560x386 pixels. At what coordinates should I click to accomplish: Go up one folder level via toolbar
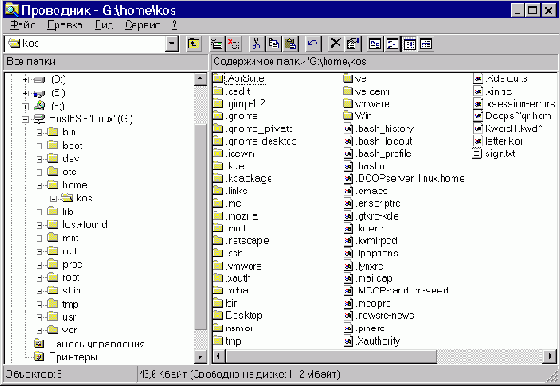[194, 44]
